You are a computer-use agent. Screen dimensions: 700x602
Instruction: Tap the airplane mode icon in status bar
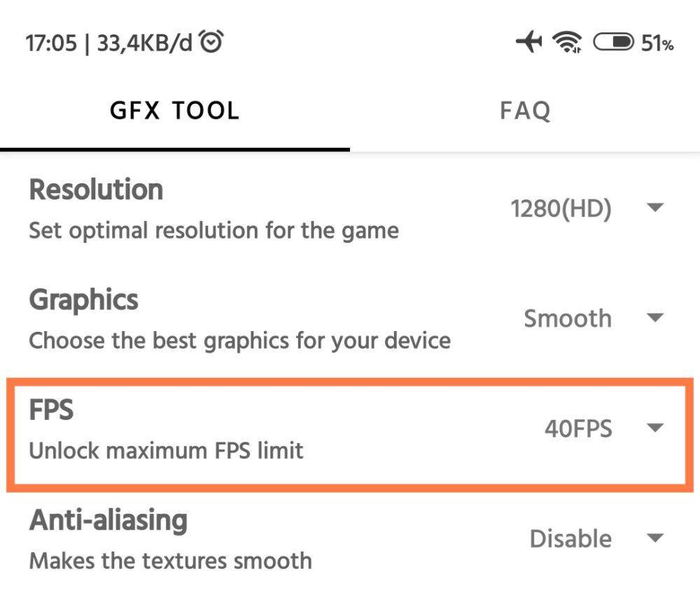(x=529, y=41)
